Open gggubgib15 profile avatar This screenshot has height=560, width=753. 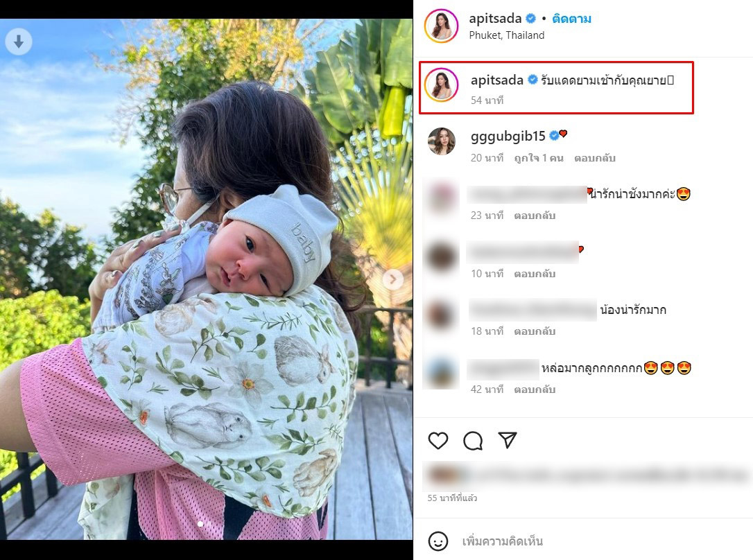tap(442, 141)
